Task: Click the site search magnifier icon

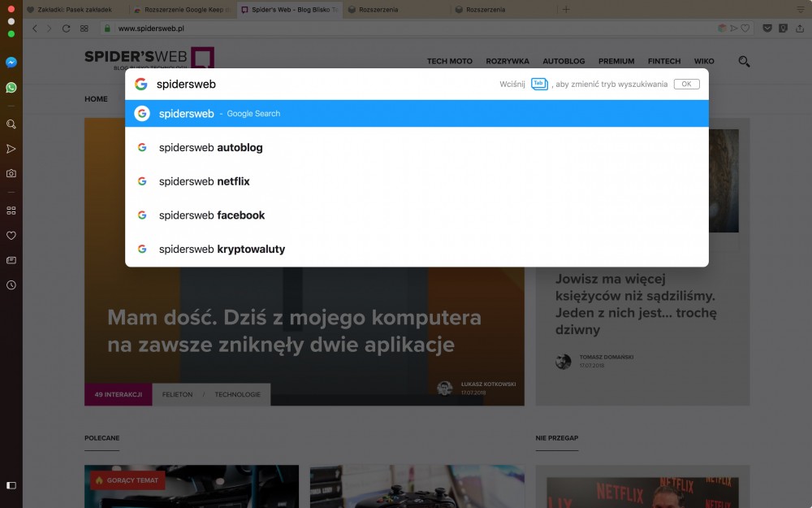Action: (744, 62)
